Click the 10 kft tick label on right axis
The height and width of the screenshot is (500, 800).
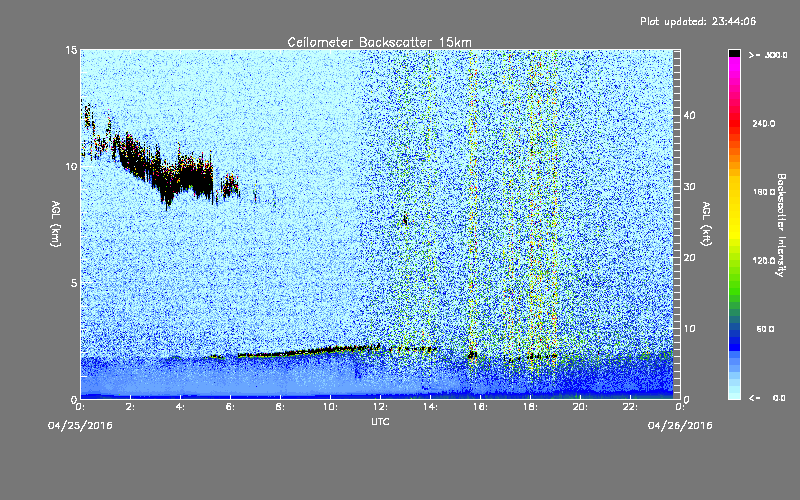point(689,328)
